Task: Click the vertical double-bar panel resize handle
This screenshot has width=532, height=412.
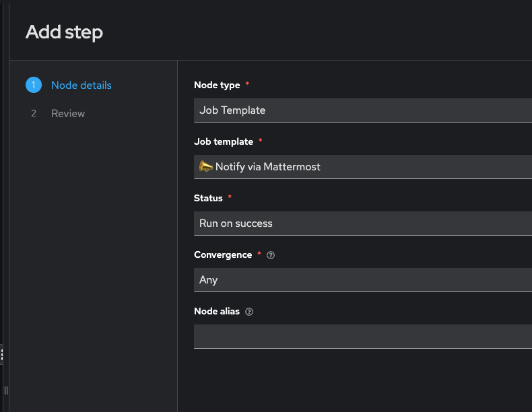Action: coord(5,390)
